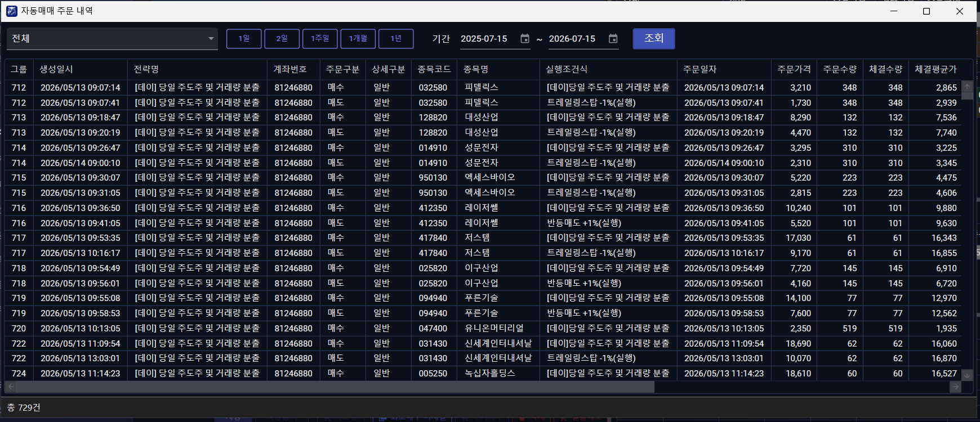The image size is (980, 422).
Task: Click group number 720 cell
Action: [x=19, y=329]
